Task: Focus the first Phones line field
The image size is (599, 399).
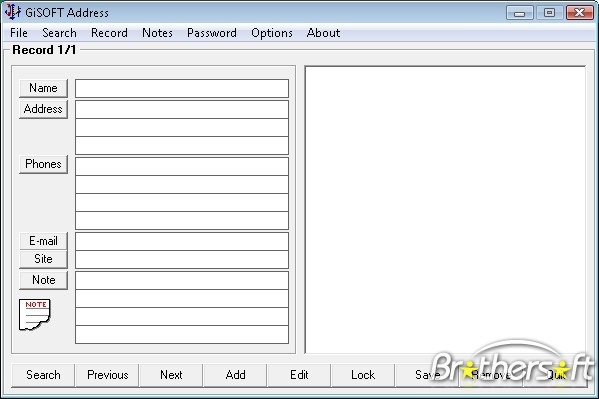Action: [182, 167]
